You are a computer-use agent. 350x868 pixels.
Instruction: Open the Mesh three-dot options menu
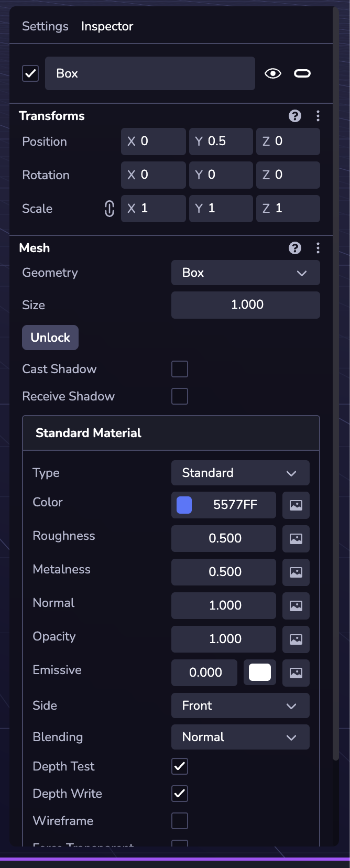(318, 248)
